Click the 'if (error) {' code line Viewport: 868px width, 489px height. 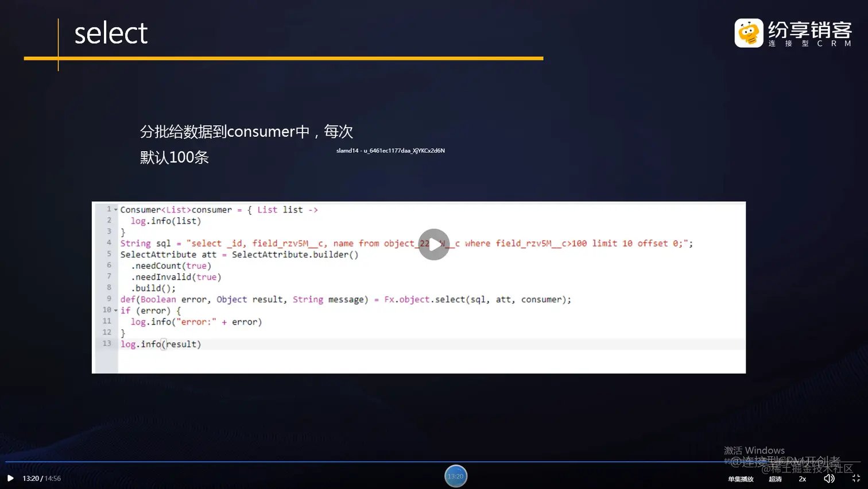point(150,311)
